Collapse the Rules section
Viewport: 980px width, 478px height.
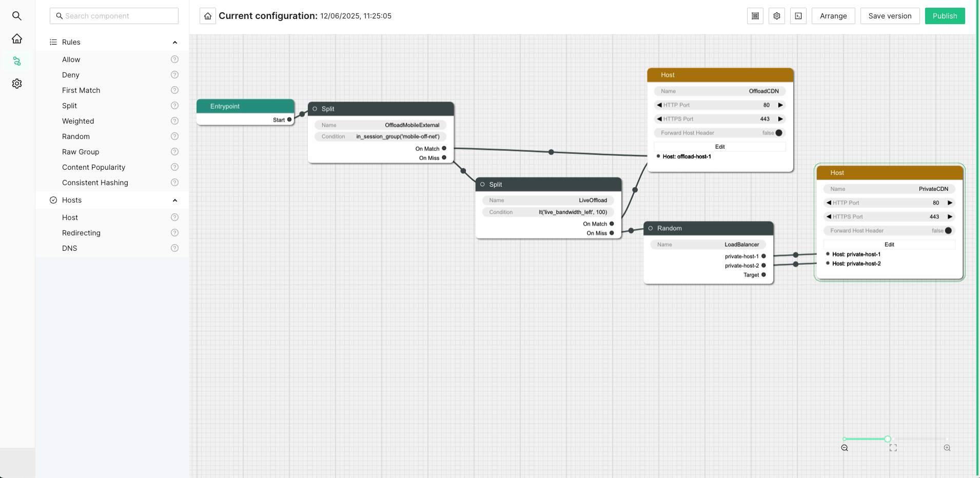click(x=175, y=42)
